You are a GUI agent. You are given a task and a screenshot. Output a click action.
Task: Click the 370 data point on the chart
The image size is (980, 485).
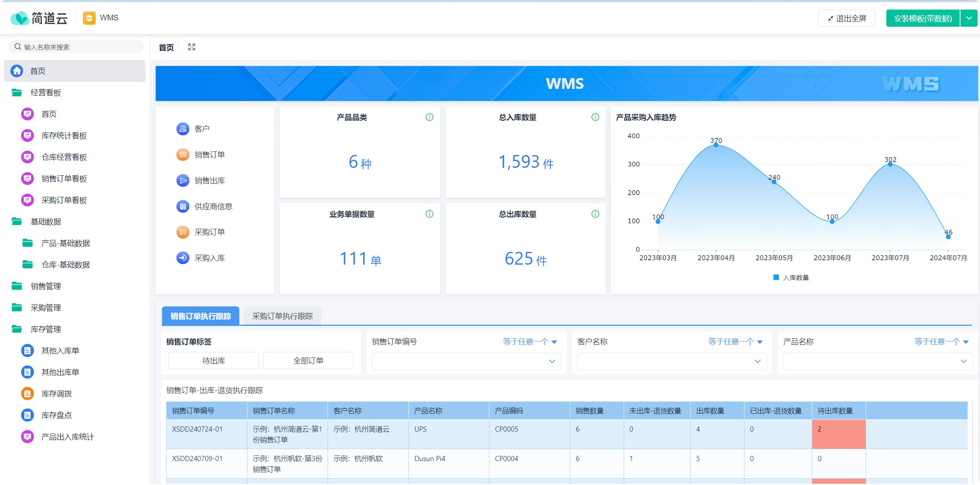coord(716,145)
